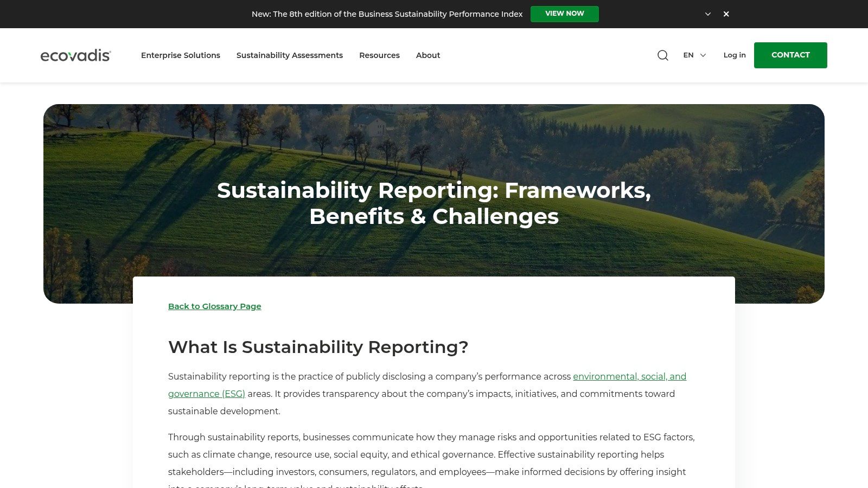Viewport: 868px width, 488px height.
Task: Follow the Back to Glossary Page link
Action: (215, 306)
